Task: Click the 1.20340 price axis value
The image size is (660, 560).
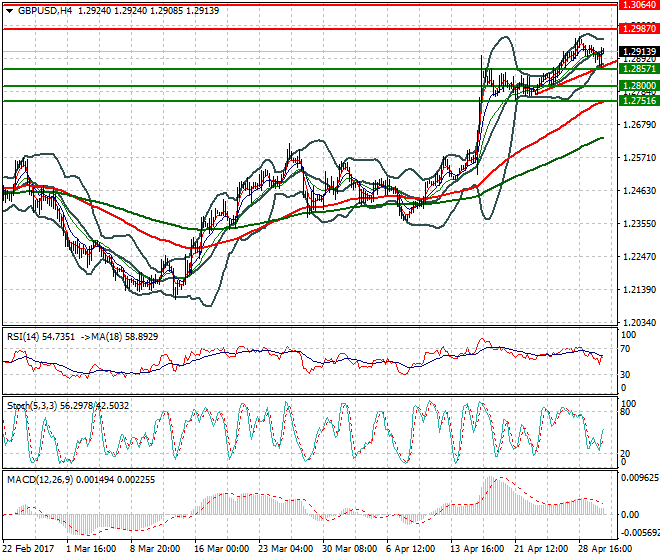Action: (x=639, y=322)
